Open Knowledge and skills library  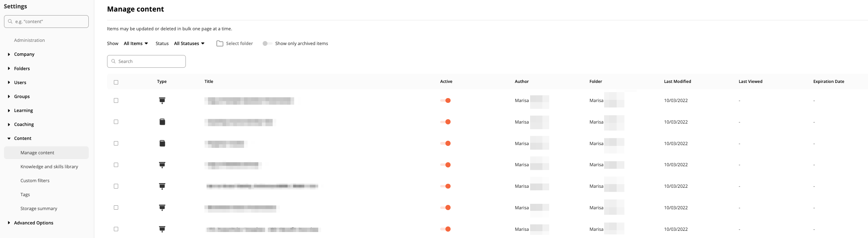(49, 167)
